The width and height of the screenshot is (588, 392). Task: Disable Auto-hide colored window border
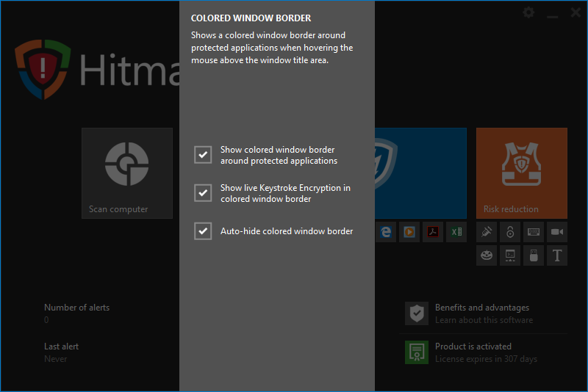203,231
